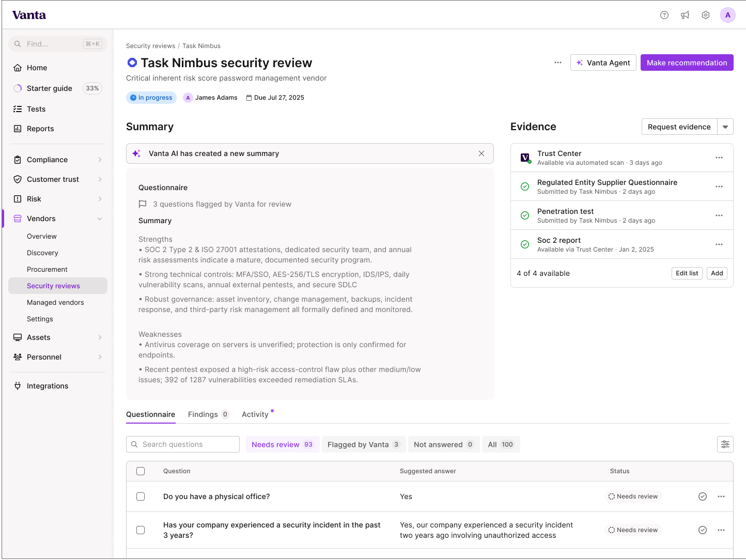Click Add in Evidence panel
Viewport: 746px width, 560px height.
click(717, 273)
